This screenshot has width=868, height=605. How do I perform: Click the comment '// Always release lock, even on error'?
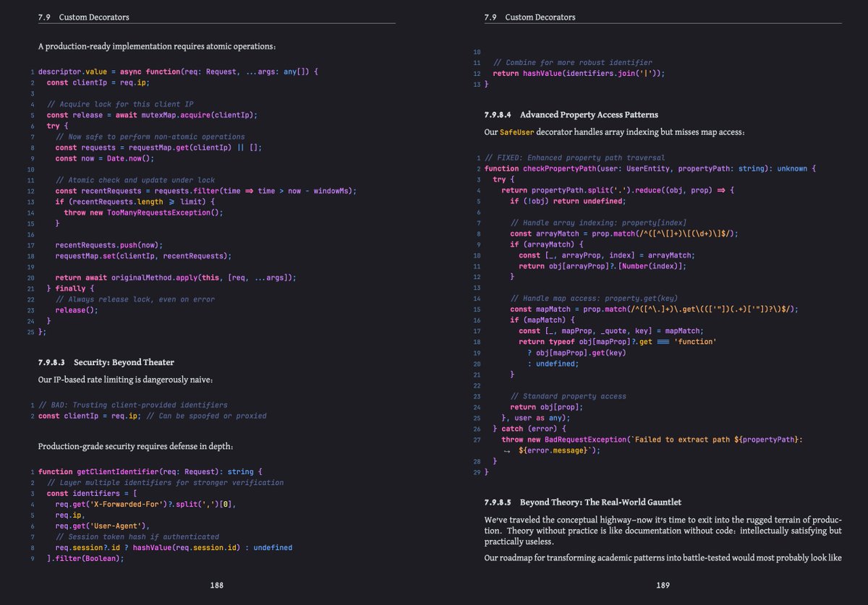coord(135,299)
